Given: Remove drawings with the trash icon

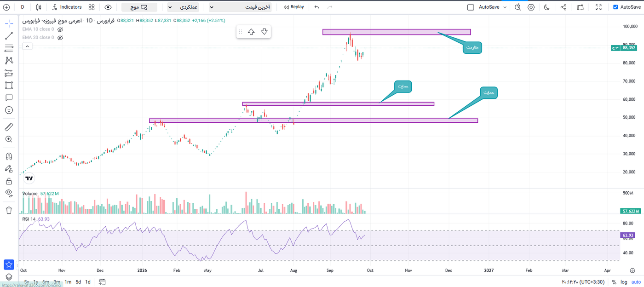Looking at the screenshot, I should coord(9,210).
